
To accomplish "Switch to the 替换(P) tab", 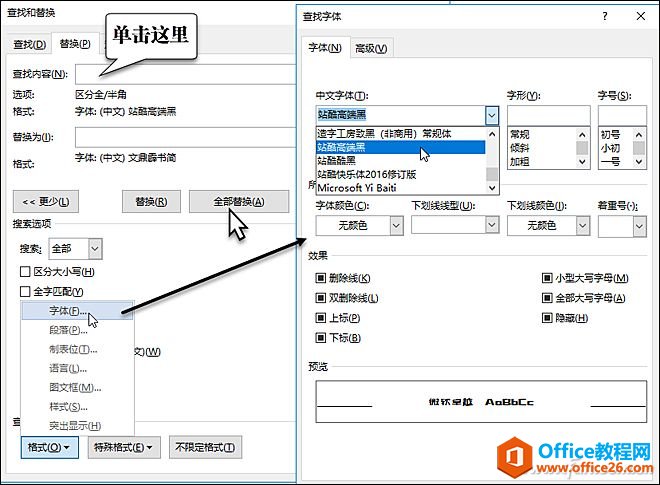I will tap(75, 43).
